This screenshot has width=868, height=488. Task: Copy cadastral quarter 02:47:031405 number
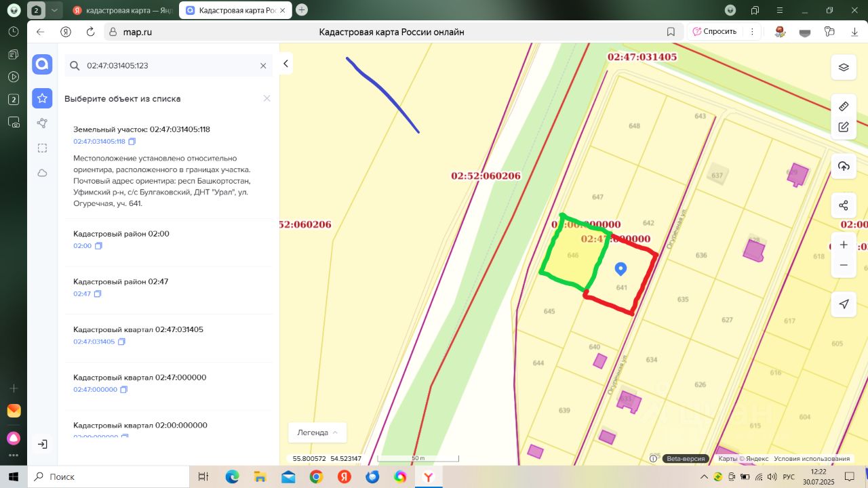coord(122,342)
